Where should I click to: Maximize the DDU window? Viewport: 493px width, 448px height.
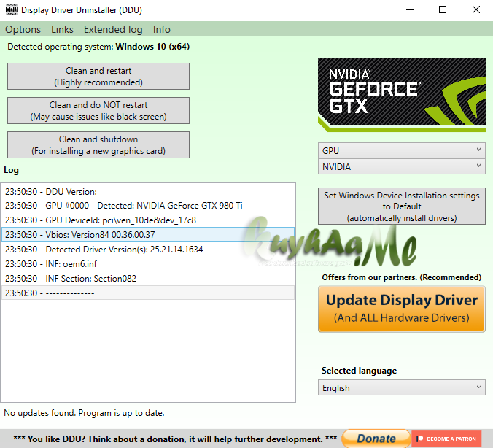coord(443,9)
